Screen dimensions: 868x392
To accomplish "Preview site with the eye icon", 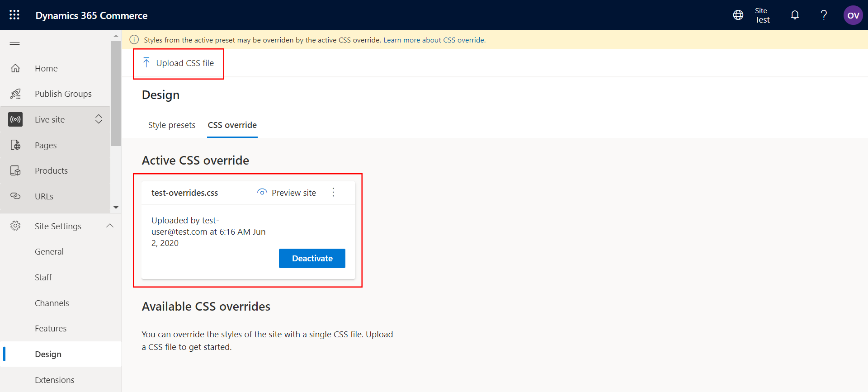I will (262, 192).
